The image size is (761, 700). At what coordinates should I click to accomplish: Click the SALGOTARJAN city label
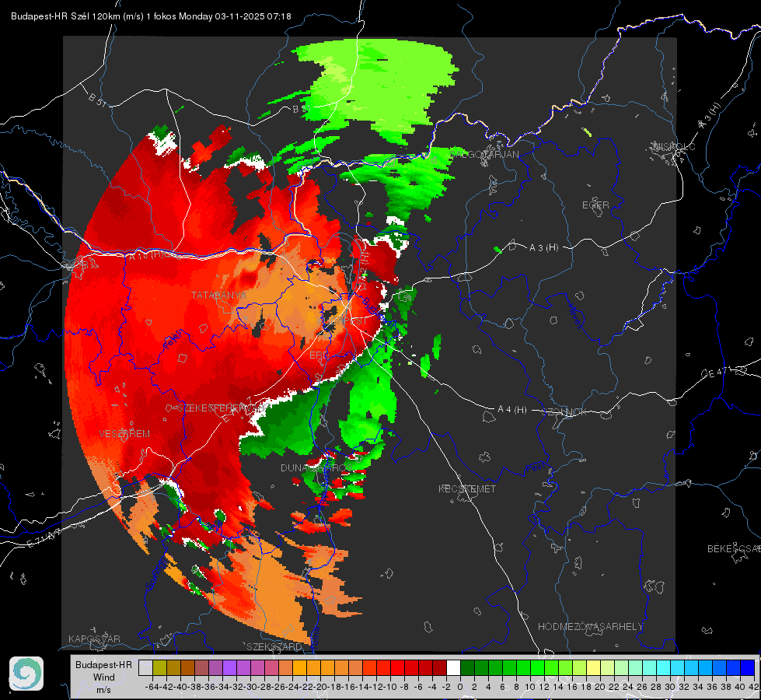484,155
